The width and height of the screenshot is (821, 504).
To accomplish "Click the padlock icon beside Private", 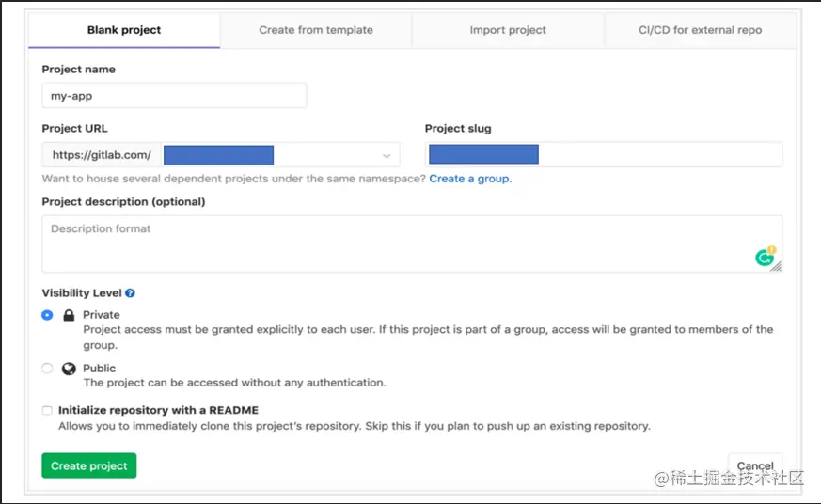I will [x=69, y=315].
